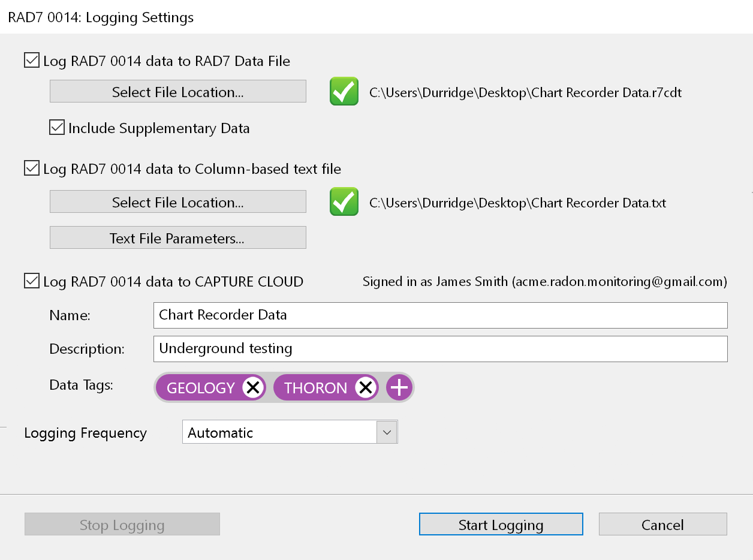This screenshot has width=753, height=560.
Task: Cancel the Logging Settings dialog
Action: tap(662, 525)
